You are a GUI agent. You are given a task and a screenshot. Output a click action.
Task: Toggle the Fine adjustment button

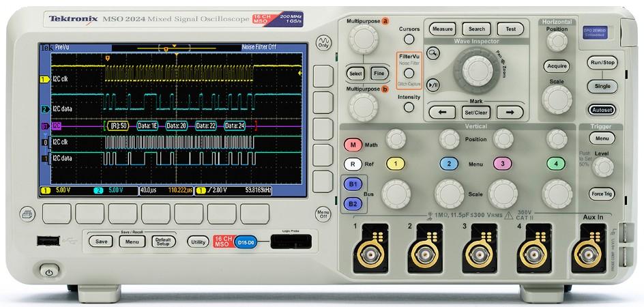coord(379,74)
